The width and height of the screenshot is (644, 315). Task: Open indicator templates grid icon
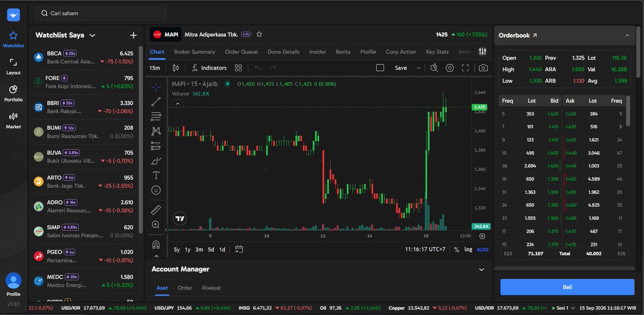pos(238,68)
